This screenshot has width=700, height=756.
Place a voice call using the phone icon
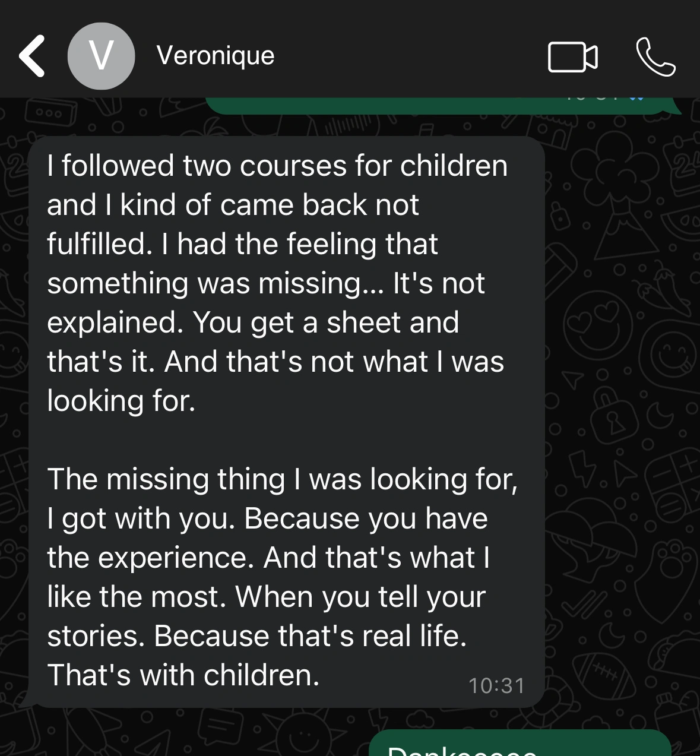click(657, 56)
